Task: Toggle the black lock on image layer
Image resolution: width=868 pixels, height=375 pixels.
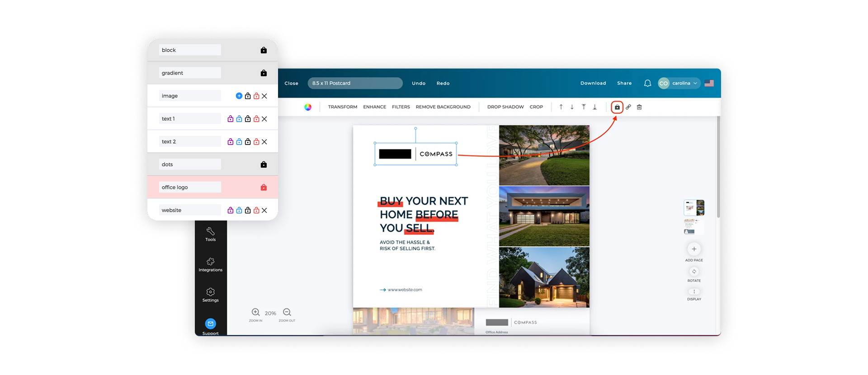Action: (x=248, y=96)
